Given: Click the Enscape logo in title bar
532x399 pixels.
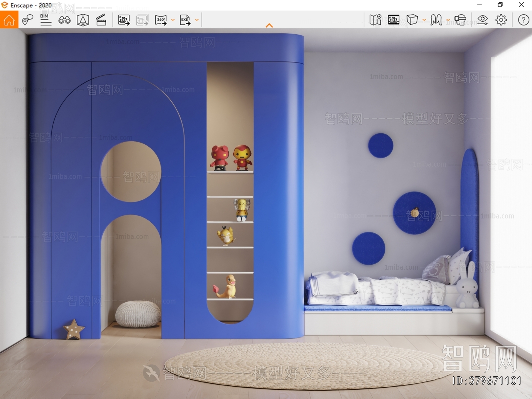Looking at the screenshot, I should click(5, 5).
